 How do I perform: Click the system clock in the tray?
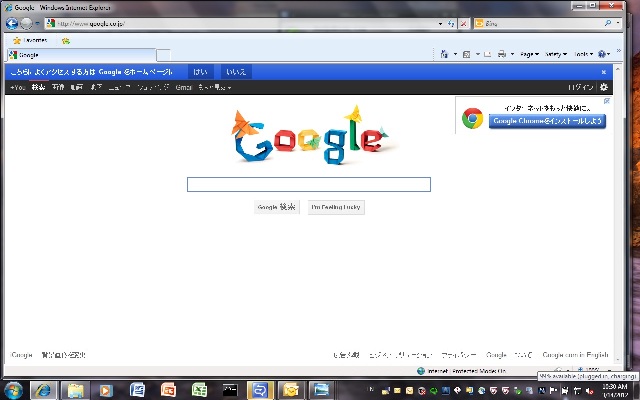615,391
